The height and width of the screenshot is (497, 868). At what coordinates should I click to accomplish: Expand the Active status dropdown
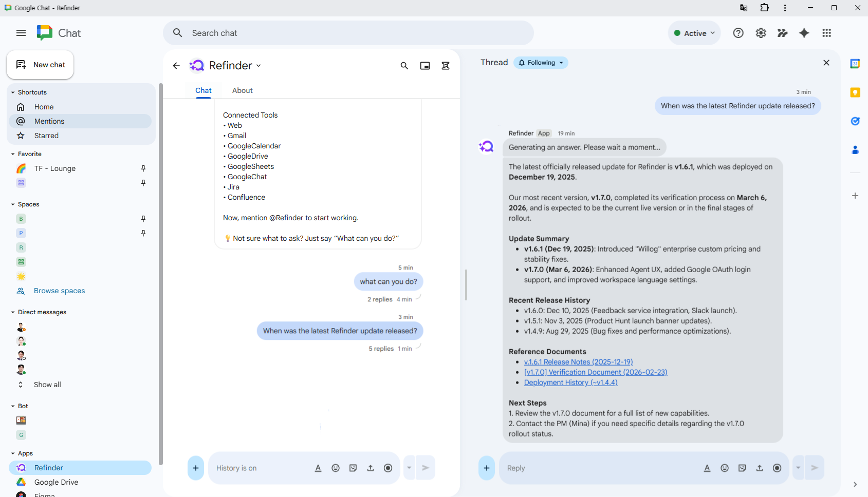coord(694,33)
